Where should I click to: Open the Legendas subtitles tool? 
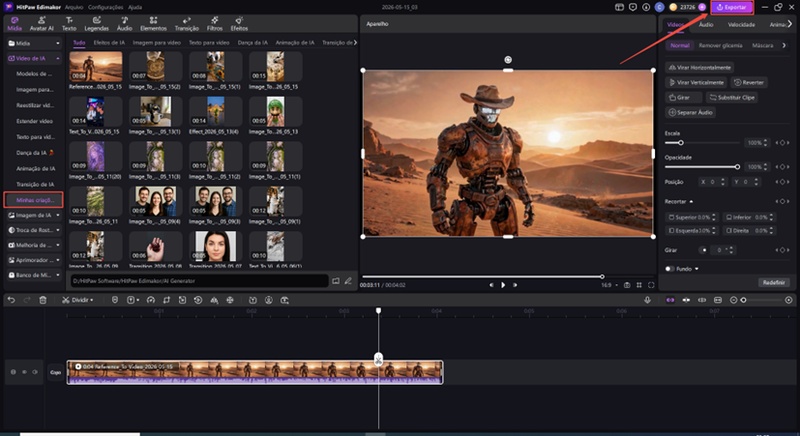[x=96, y=23]
